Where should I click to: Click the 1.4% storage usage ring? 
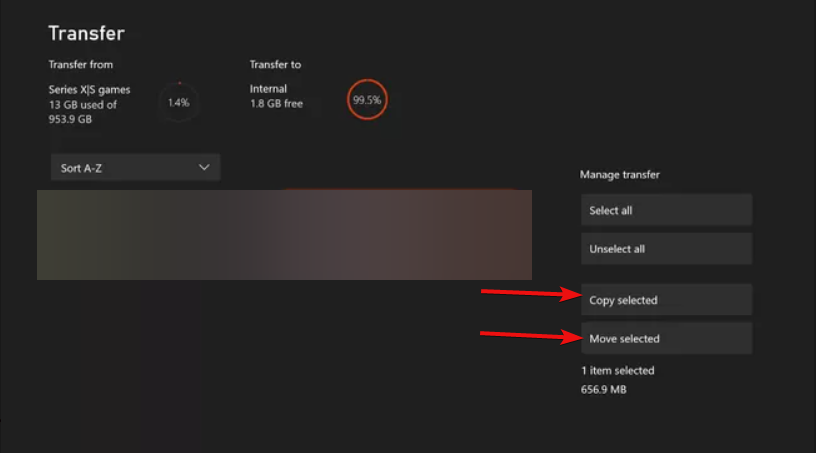coord(178,102)
